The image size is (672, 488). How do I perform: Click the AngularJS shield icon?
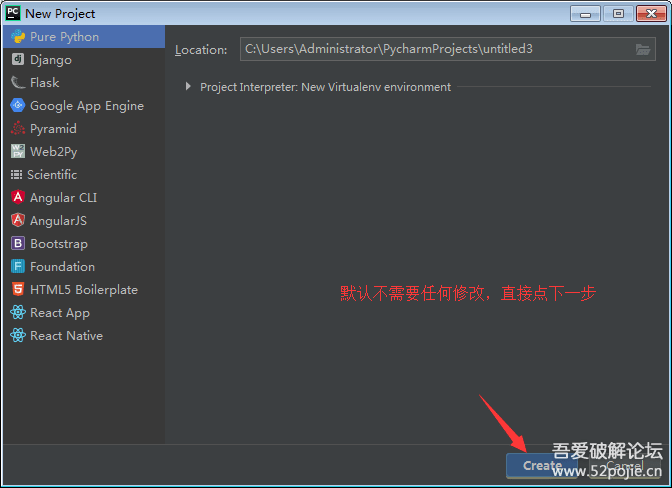[18, 220]
